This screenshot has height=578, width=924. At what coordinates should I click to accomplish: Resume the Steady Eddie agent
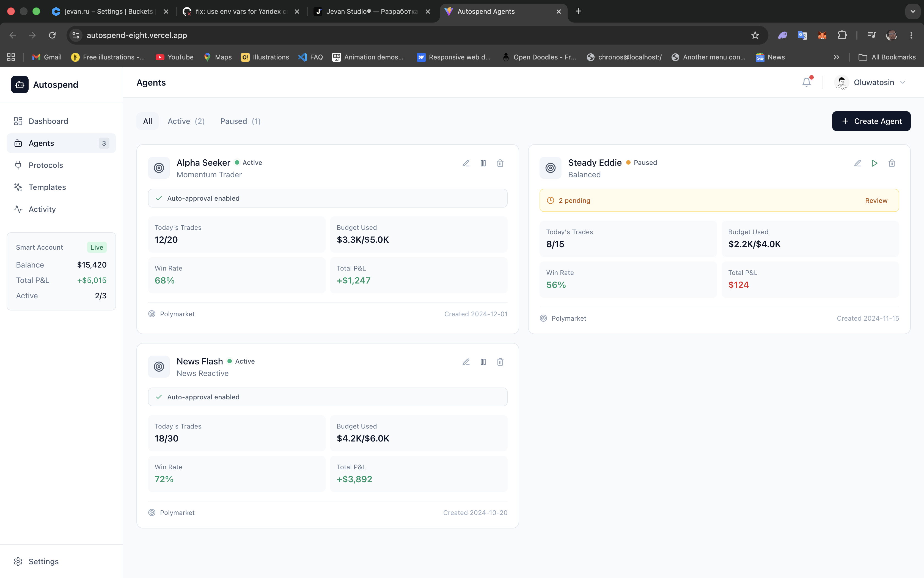pos(875,163)
